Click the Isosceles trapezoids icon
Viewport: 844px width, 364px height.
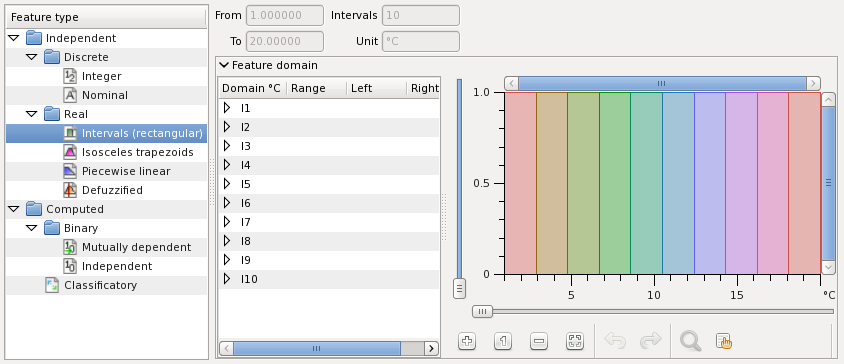pos(70,152)
